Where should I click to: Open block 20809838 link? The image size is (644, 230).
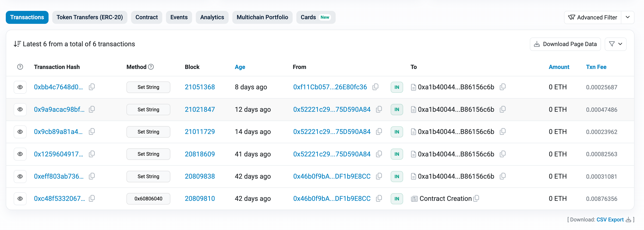click(200, 176)
